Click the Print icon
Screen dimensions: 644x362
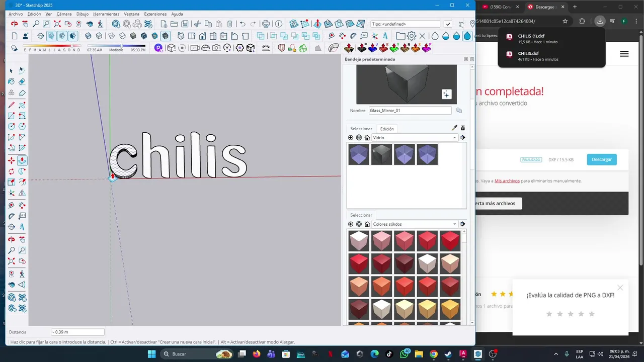(x=266, y=24)
